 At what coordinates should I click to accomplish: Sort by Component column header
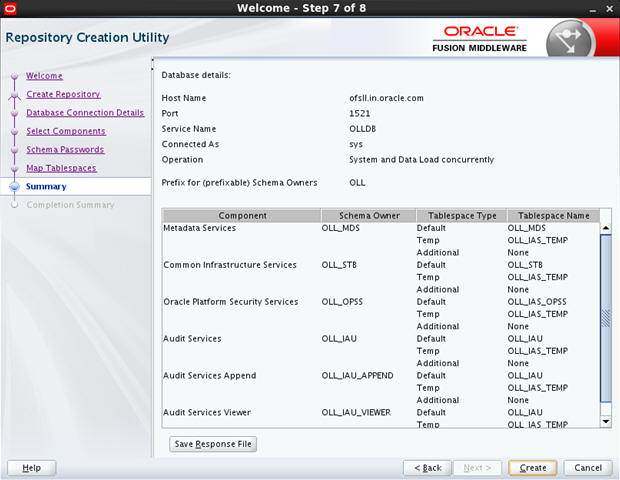point(242,215)
